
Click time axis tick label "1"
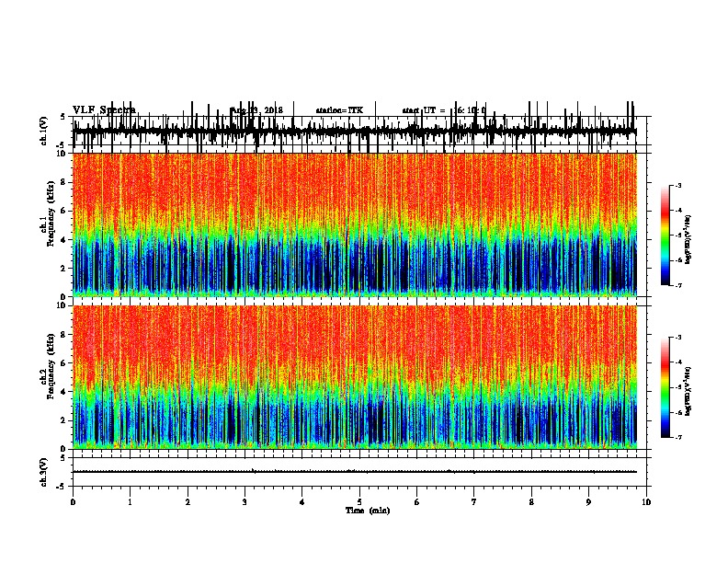(130, 502)
